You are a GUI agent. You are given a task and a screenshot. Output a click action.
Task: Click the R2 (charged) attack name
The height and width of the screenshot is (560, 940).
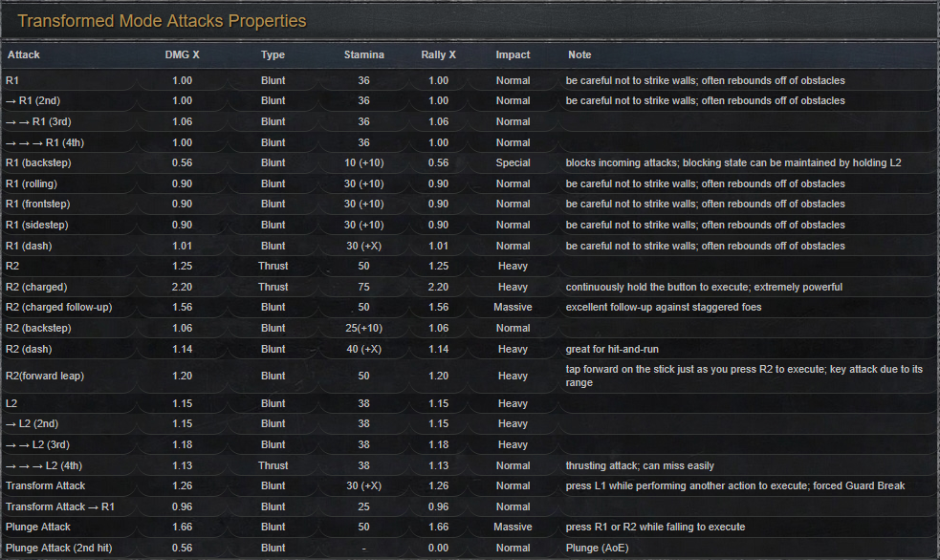pyautogui.click(x=36, y=287)
